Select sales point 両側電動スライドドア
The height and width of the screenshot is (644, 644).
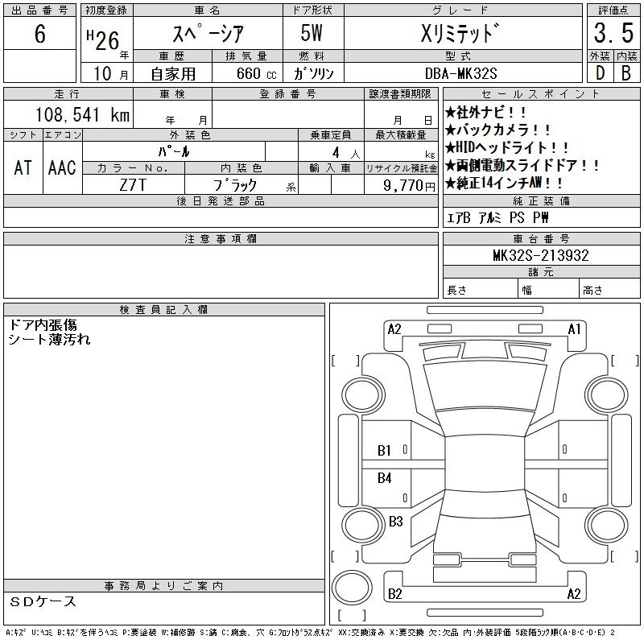point(522,166)
